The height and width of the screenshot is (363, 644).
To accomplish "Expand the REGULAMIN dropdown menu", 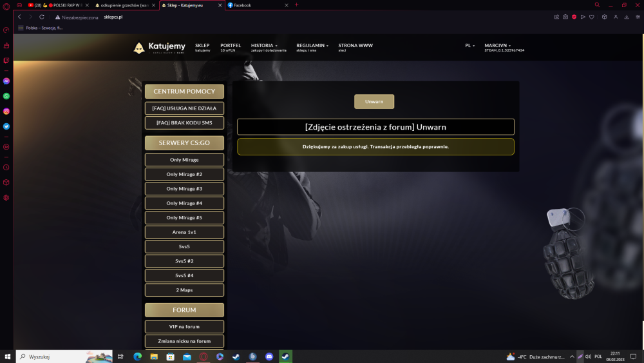I will pyautogui.click(x=312, y=47).
